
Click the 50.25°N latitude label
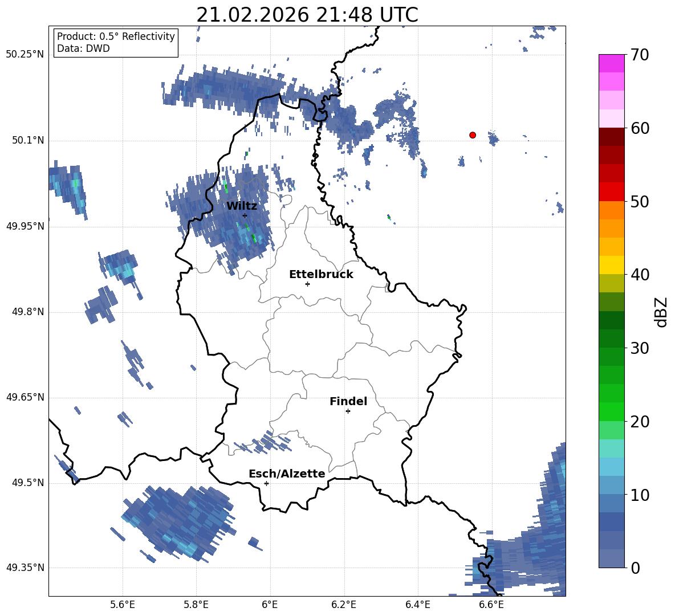25,55
